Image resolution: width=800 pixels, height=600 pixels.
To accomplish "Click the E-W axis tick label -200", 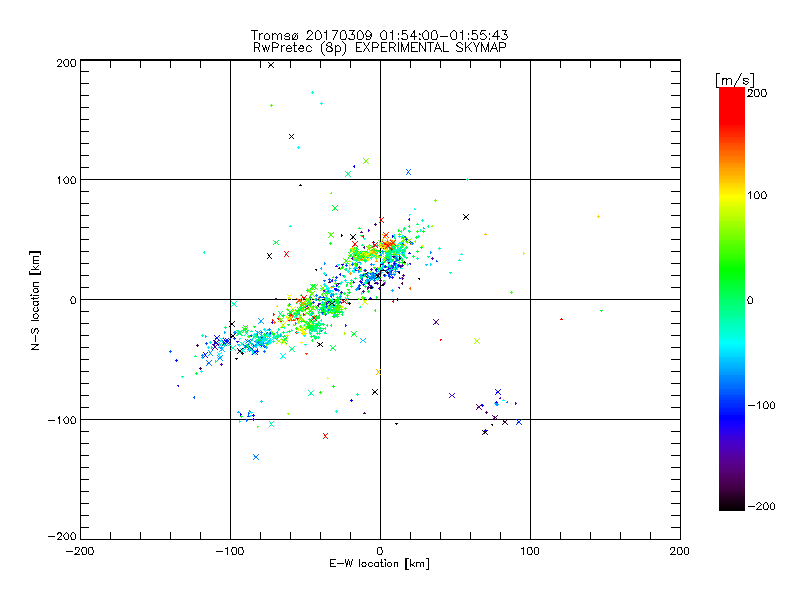I will click(x=80, y=552).
